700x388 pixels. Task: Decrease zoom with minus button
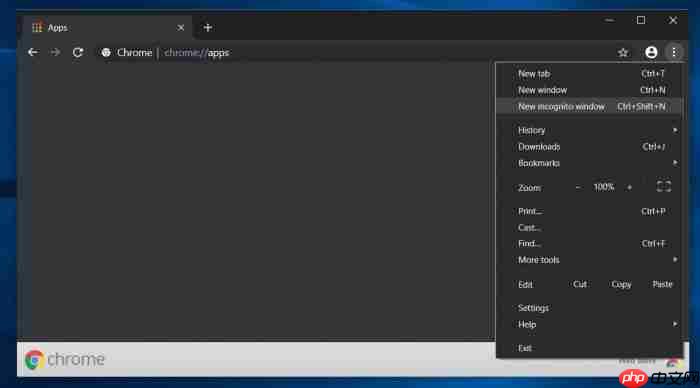[578, 188]
